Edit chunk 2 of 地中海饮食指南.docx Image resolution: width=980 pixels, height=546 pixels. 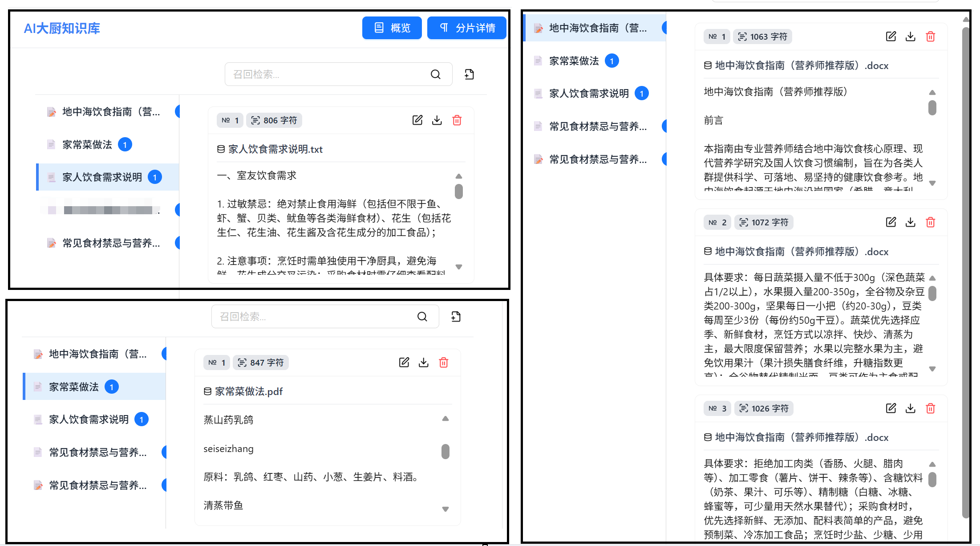pos(891,222)
